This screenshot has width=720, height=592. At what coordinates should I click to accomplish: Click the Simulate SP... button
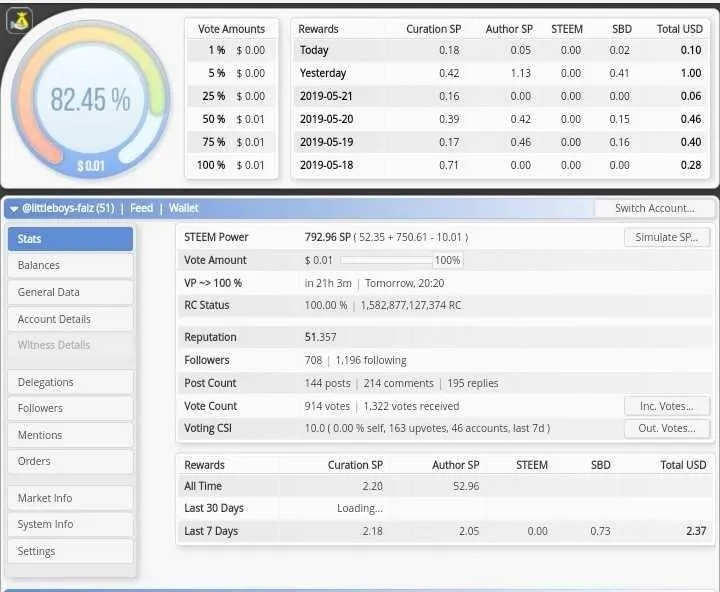[x=667, y=237]
